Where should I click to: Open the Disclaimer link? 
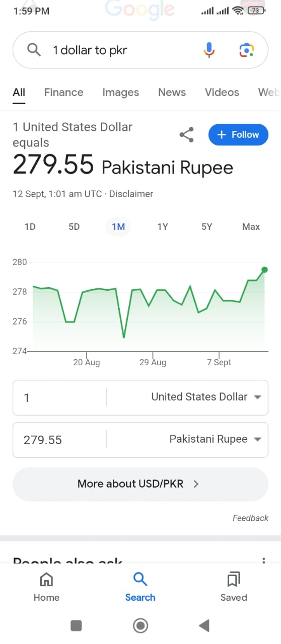point(131,194)
